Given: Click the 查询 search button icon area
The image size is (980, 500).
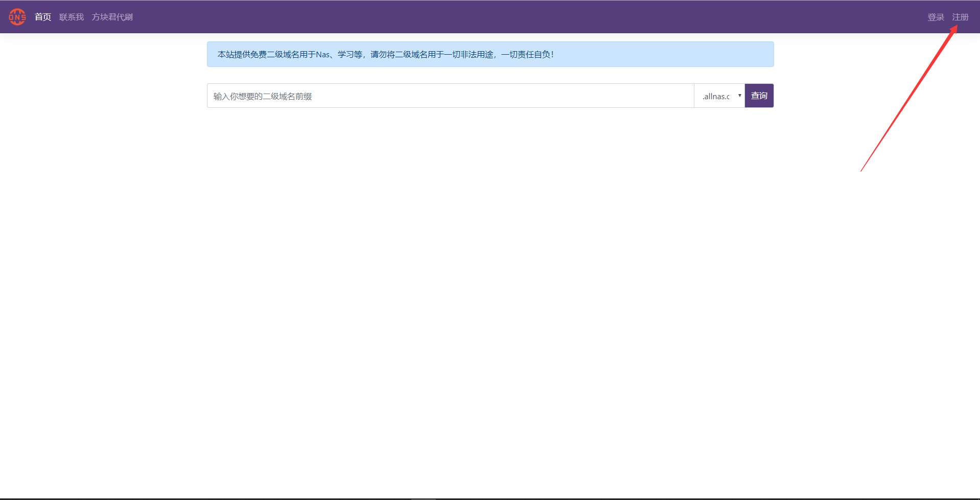Looking at the screenshot, I should [759, 96].
